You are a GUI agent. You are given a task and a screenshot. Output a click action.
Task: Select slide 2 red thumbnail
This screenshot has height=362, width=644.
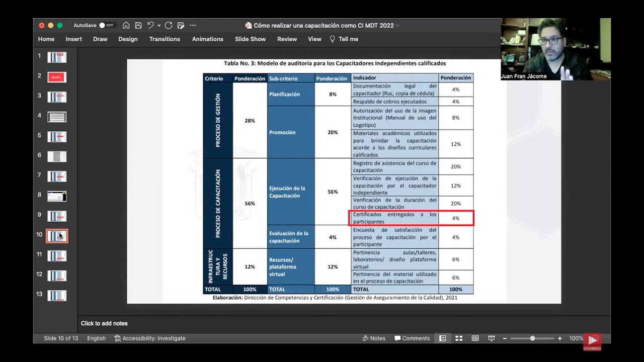[57, 77]
